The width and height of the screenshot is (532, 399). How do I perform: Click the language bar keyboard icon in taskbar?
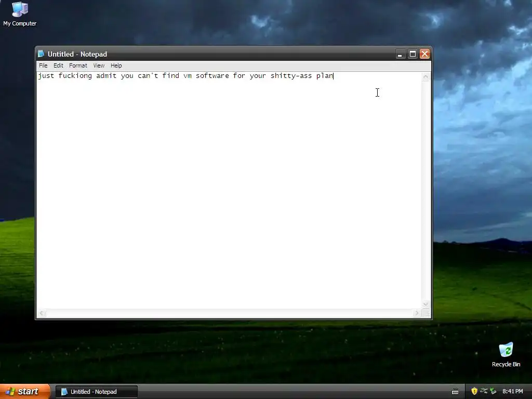pos(455,392)
